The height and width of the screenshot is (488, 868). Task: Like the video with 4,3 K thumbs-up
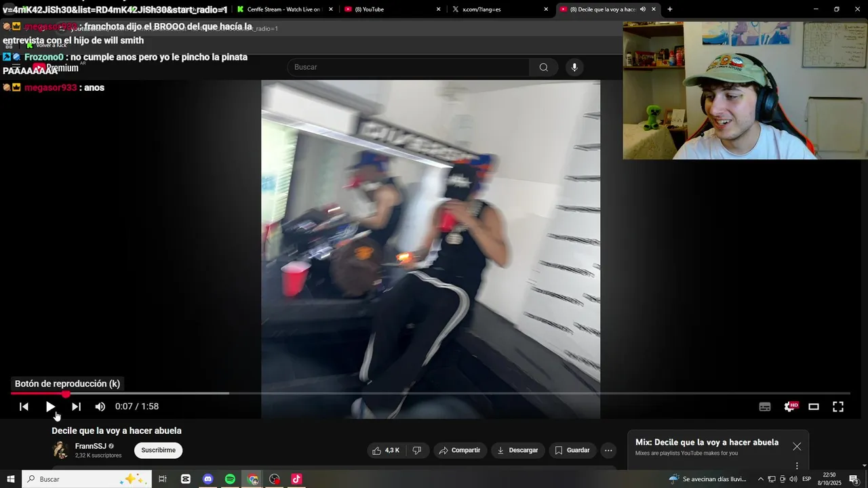pyautogui.click(x=386, y=450)
